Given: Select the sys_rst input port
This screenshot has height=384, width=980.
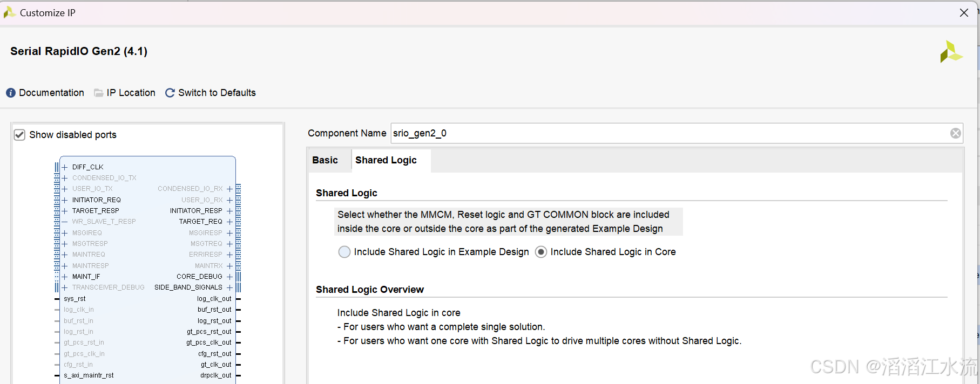Looking at the screenshot, I should (x=75, y=299).
